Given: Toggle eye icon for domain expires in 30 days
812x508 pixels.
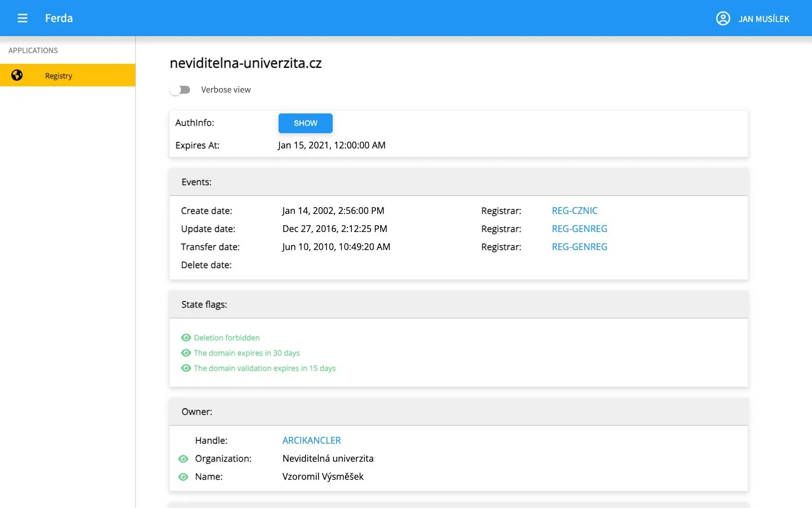Looking at the screenshot, I should (x=186, y=353).
